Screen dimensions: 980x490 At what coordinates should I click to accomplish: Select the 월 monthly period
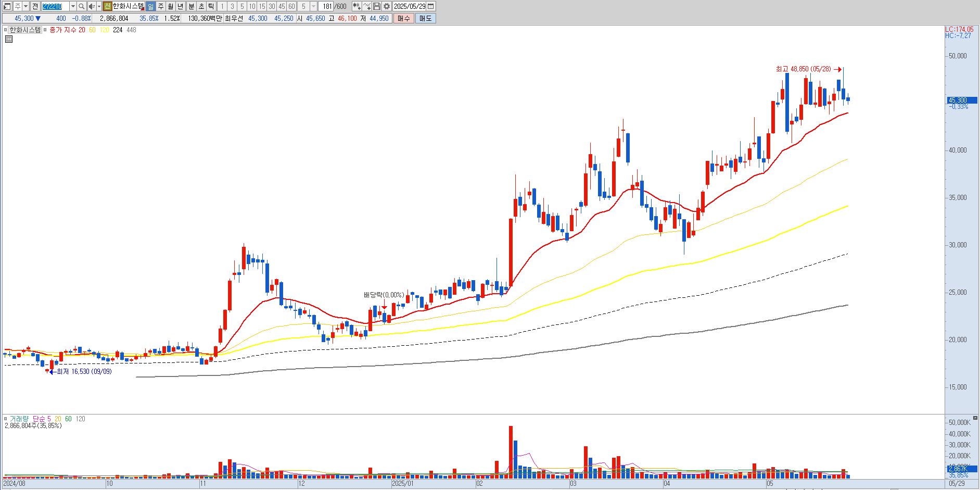(170, 6)
